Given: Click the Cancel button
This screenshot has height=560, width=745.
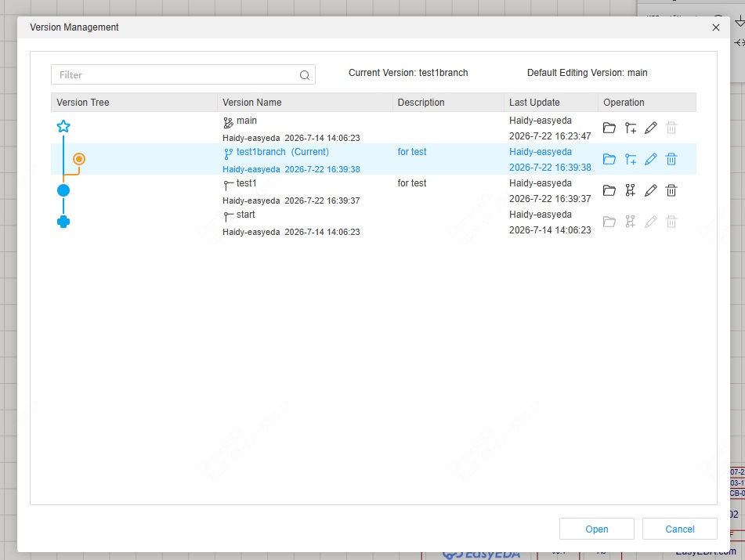Looking at the screenshot, I should 679,529.
